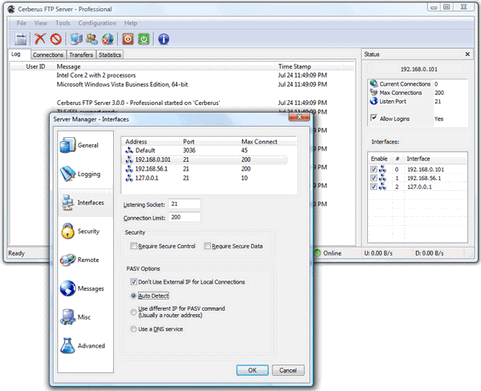Click the Port column header

point(189,142)
